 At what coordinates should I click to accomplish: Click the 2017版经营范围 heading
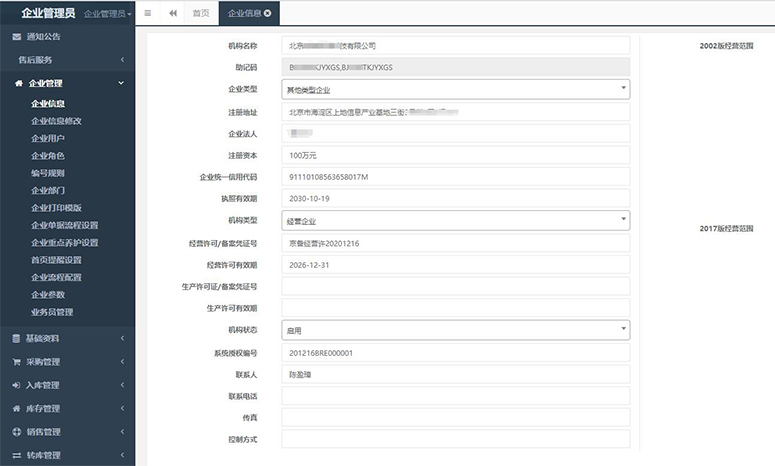[x=726, y=228]
